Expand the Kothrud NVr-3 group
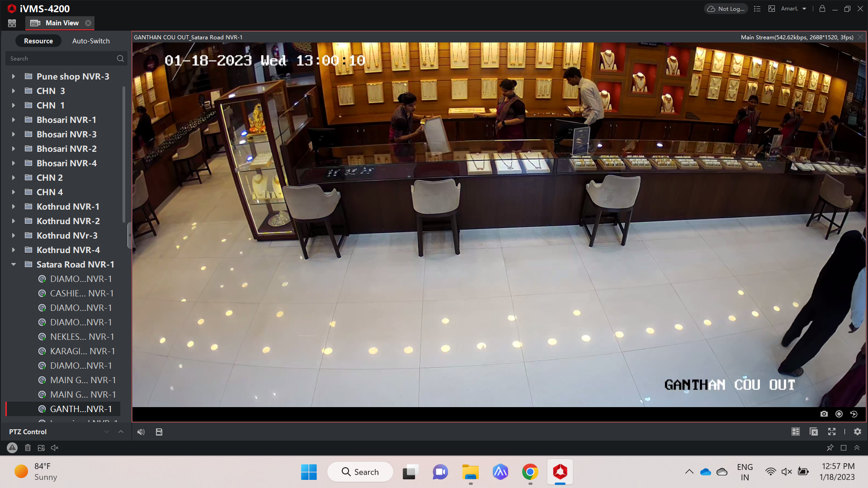Image resolution: width=868 pixels, height=488 pixels. 14,235
